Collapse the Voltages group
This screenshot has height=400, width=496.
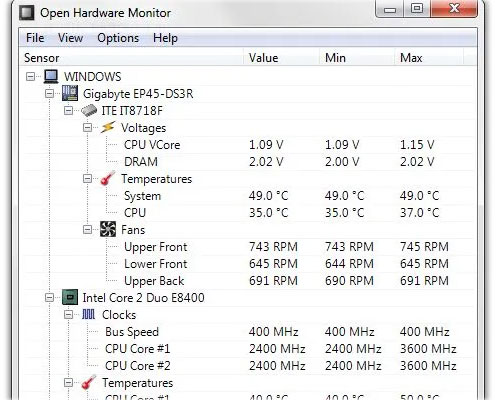(87, 128)
